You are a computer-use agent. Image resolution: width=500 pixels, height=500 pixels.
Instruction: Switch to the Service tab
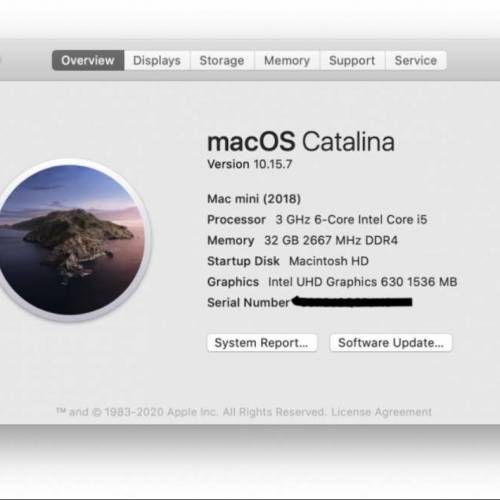point(416,60)
